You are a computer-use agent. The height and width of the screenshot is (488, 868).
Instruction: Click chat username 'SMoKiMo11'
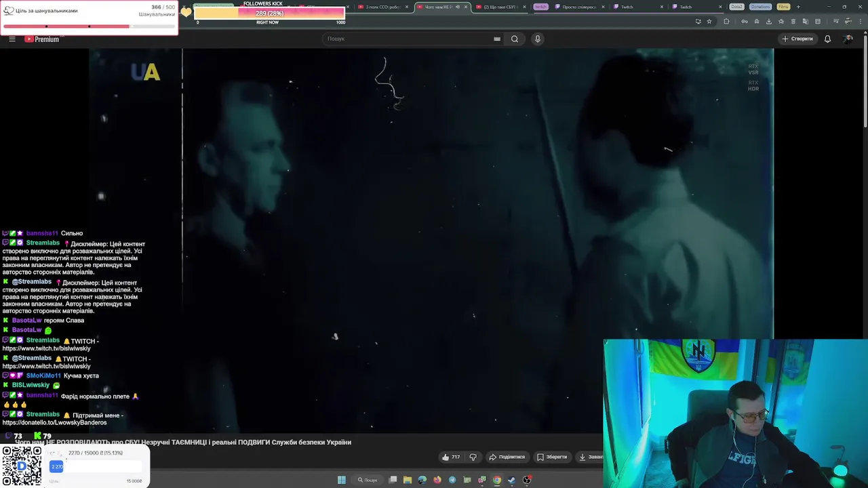(43, 375)
